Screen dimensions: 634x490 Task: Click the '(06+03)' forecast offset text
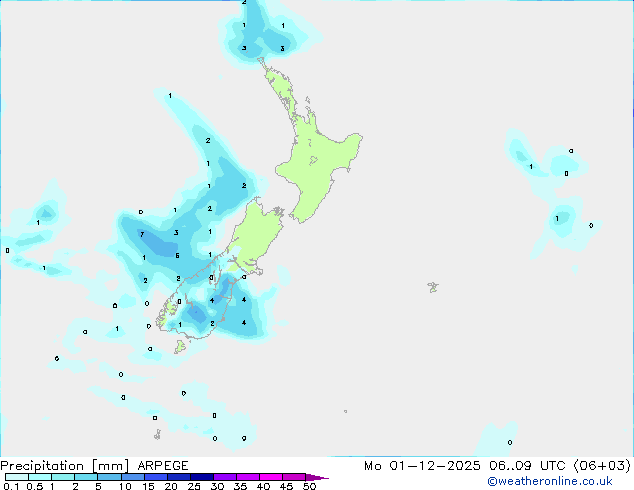coord(602,466)
